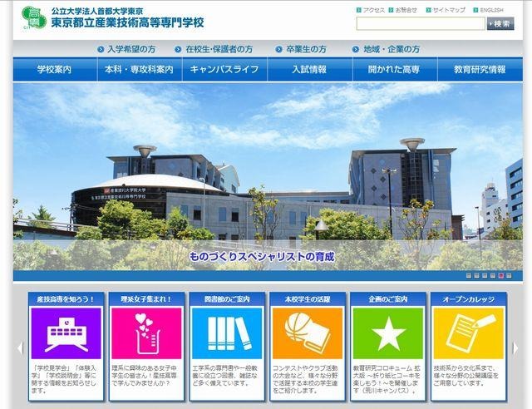
Task: Click the blue library books icon
Action: pyautogui.click(x=227, y=333)
